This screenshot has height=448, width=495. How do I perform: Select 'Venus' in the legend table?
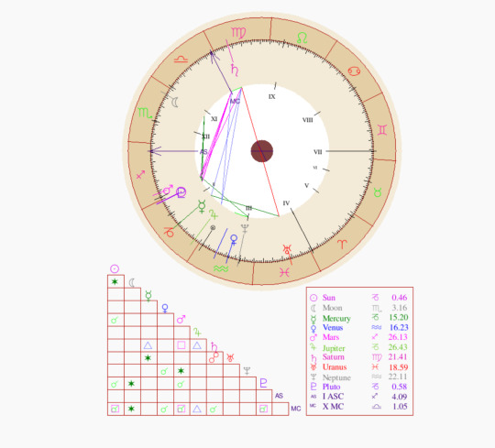coord(333,327)
